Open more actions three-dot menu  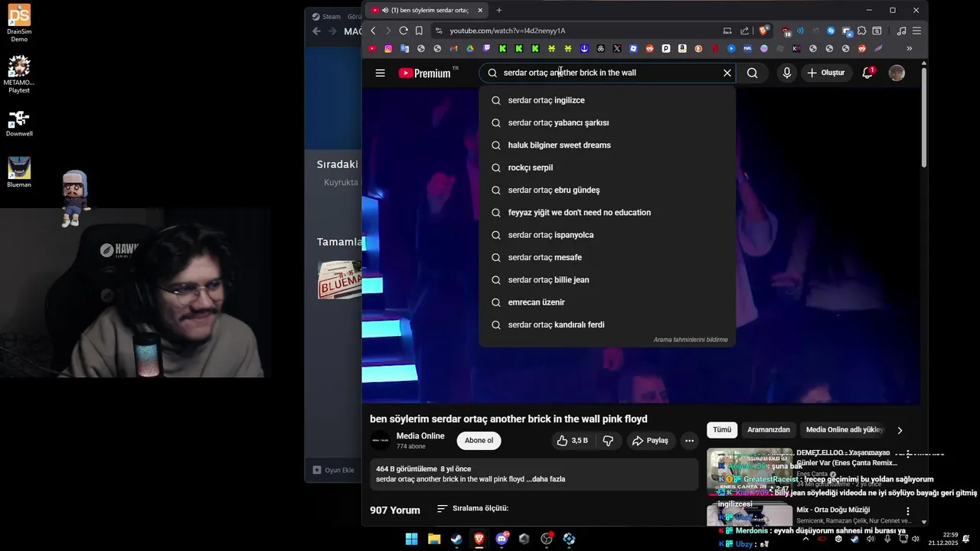point(689,441)
